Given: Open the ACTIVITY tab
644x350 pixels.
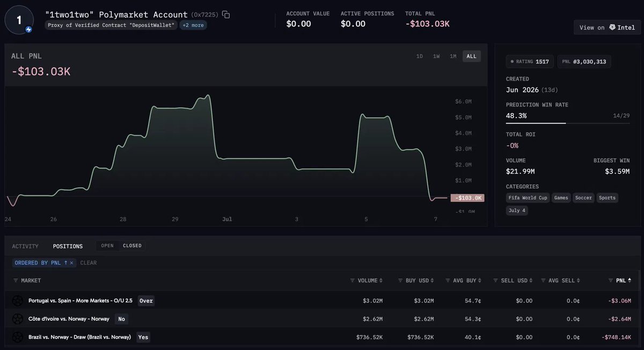Looking at the screenshot, I should pos(25,246).
